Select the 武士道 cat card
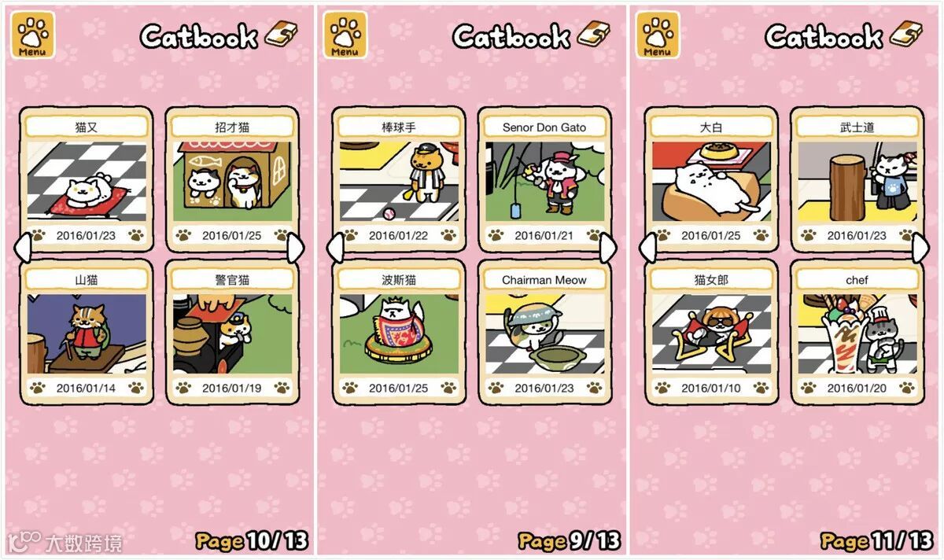The image size is (944, 560). point(857,180)
